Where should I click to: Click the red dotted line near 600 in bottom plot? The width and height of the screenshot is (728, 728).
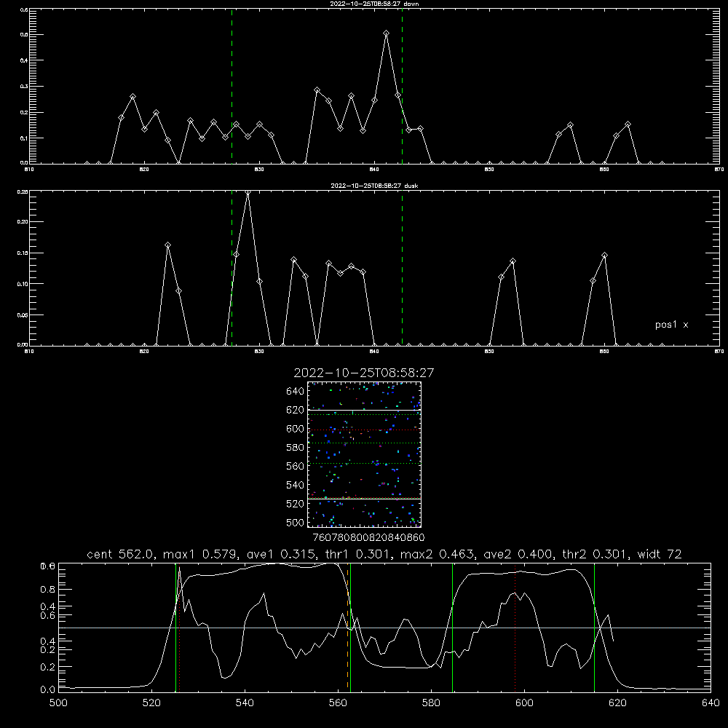(515, 627)
